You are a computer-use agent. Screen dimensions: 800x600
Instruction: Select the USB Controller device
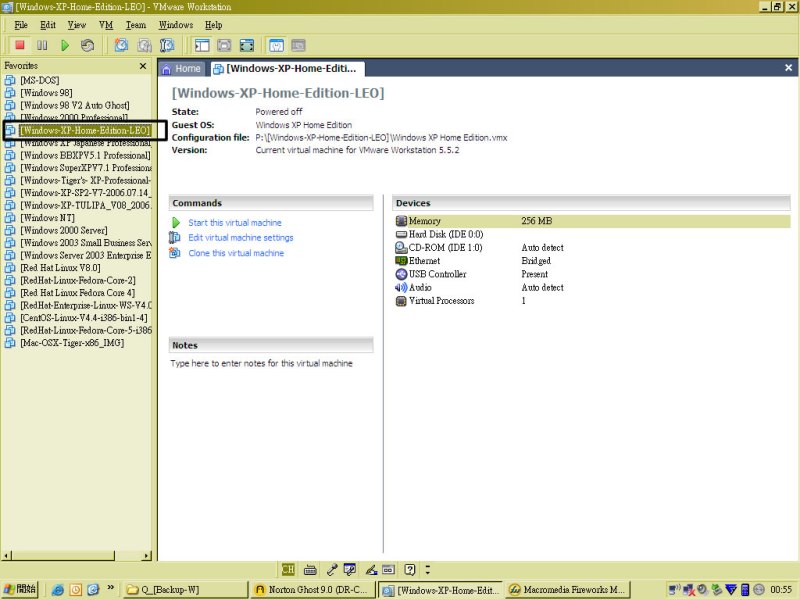point(592,274)
